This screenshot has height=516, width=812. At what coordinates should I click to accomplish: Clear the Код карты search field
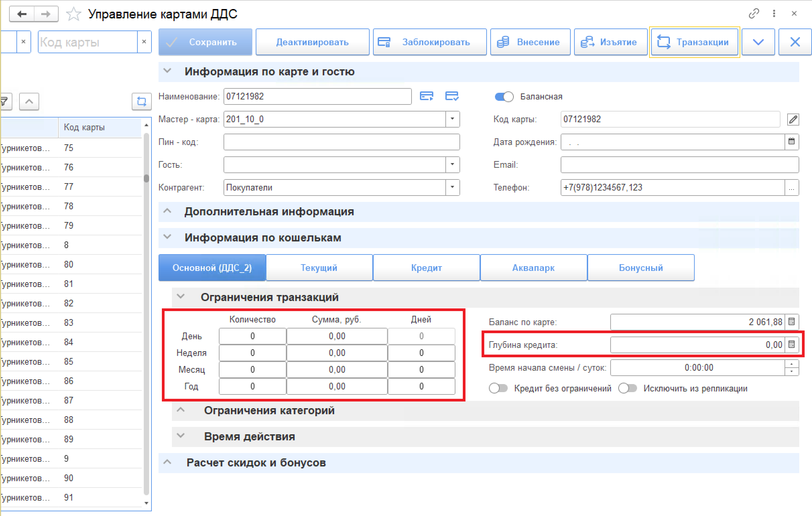pyautogui.click(x=144, y=42)
